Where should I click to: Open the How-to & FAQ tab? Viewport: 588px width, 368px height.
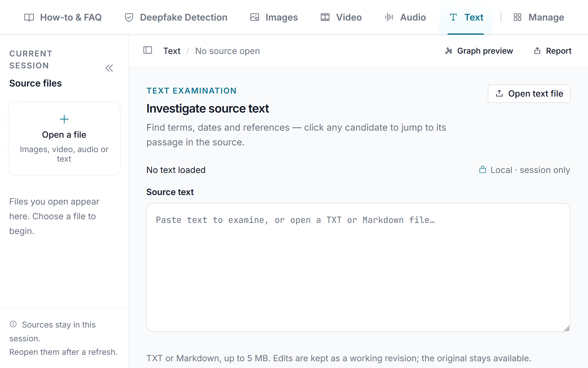click(x=63, y=17)
